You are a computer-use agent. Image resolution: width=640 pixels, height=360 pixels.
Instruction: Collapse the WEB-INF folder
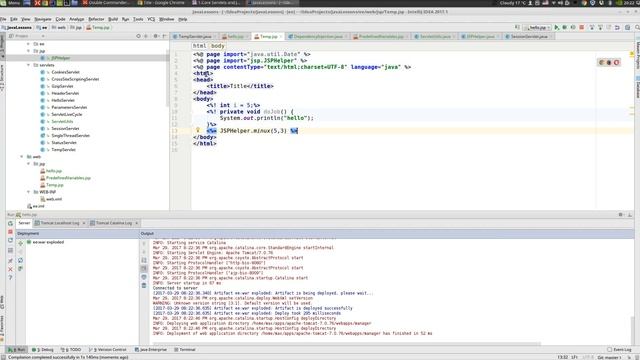tap(29, 192)
